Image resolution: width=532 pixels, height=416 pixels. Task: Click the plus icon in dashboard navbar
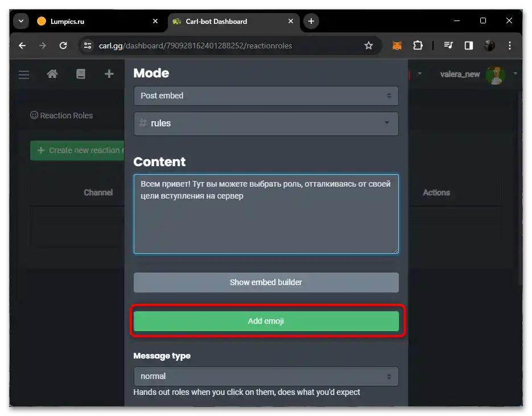(x=109, y=74)
